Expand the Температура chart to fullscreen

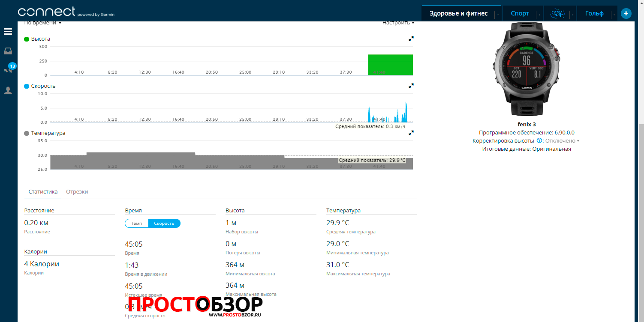pos(411,133)
